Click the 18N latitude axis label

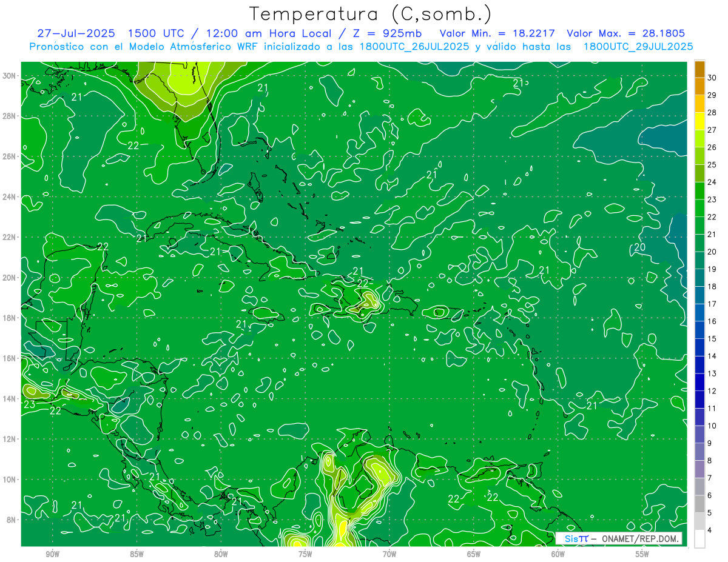click(9, 318)
